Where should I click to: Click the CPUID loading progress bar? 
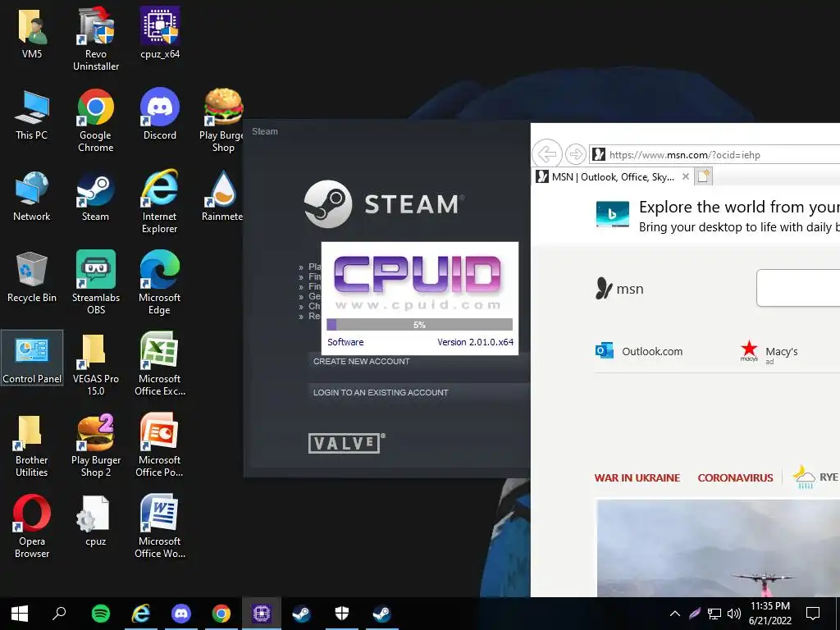coord(419,325)
